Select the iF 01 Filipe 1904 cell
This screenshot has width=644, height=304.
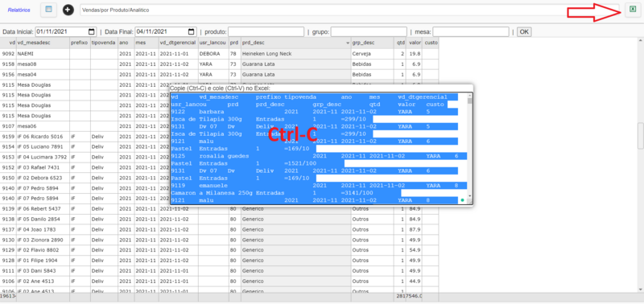43,261
